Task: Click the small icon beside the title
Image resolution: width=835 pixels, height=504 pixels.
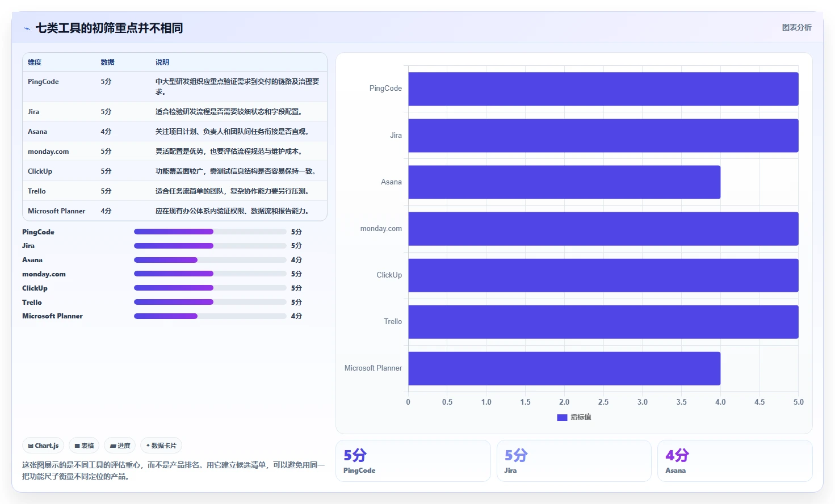Action: [x=27, y=28]
